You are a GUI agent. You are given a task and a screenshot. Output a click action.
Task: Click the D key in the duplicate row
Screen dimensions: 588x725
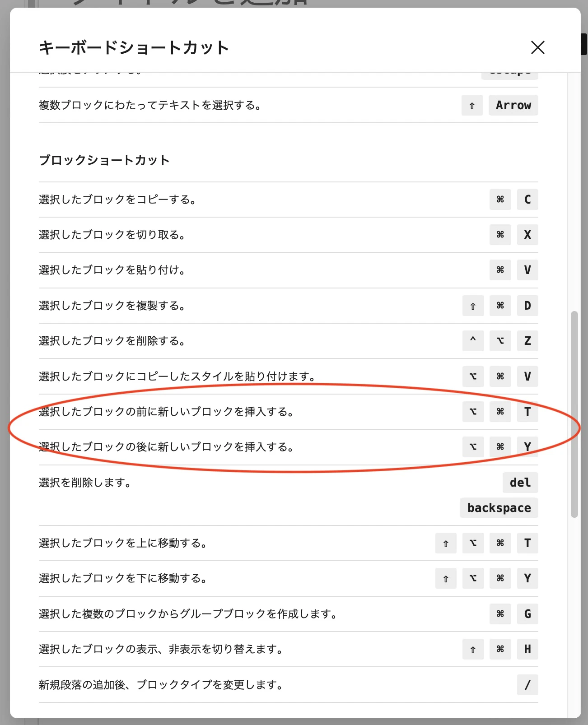point(527,306)
